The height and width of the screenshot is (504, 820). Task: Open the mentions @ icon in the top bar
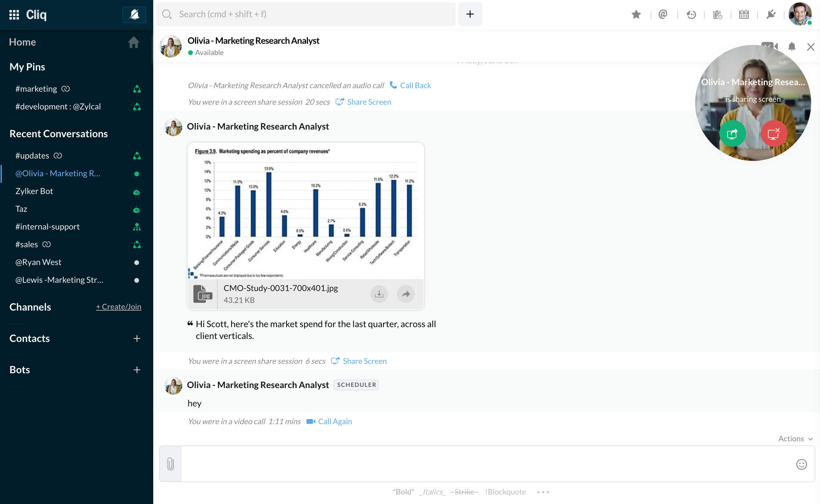point(663,14)
